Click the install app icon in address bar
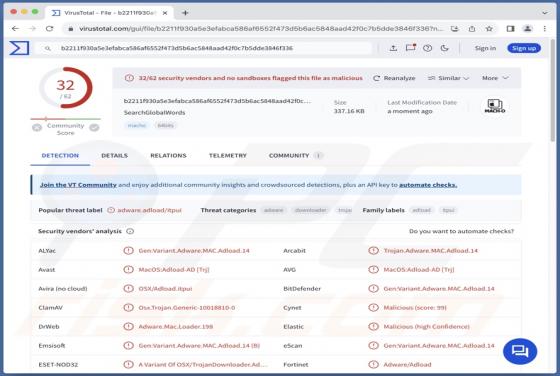Image resolution: width=560 pixels, height=376 pixels. click(455, 29)
